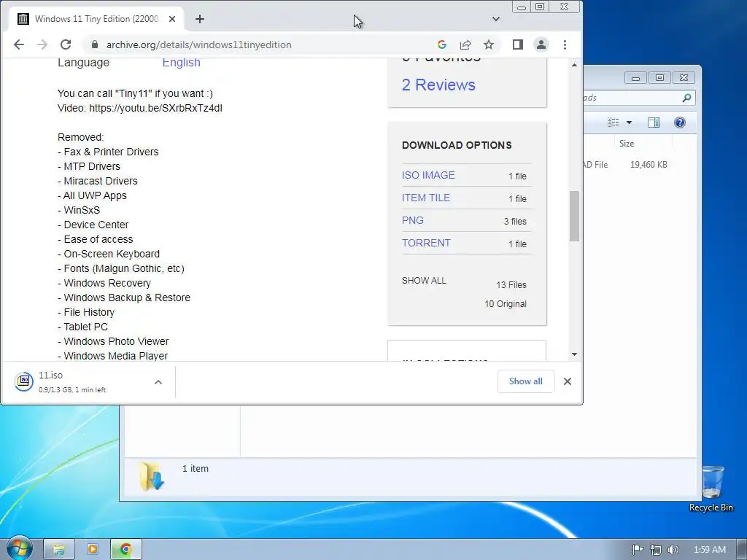
Task: Close the Windows 11 Tiny Edition tab
Action: pos(172,19)
